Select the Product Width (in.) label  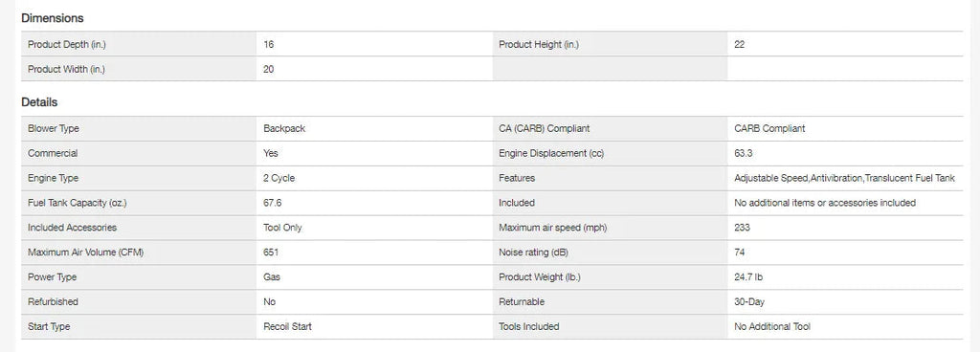point(66,69)
